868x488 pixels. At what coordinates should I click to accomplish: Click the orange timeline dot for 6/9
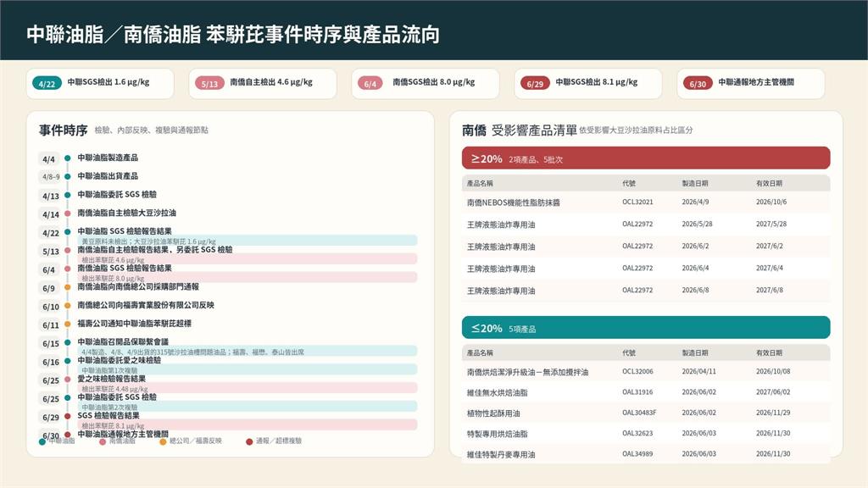click(68, 287)
